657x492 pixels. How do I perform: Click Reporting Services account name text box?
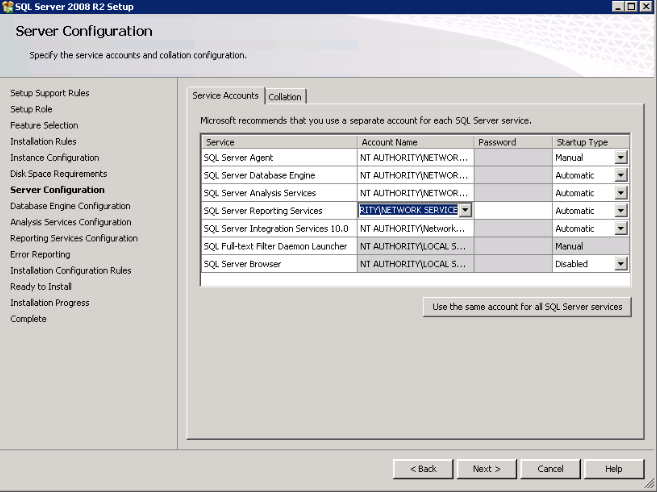point(409,210)
